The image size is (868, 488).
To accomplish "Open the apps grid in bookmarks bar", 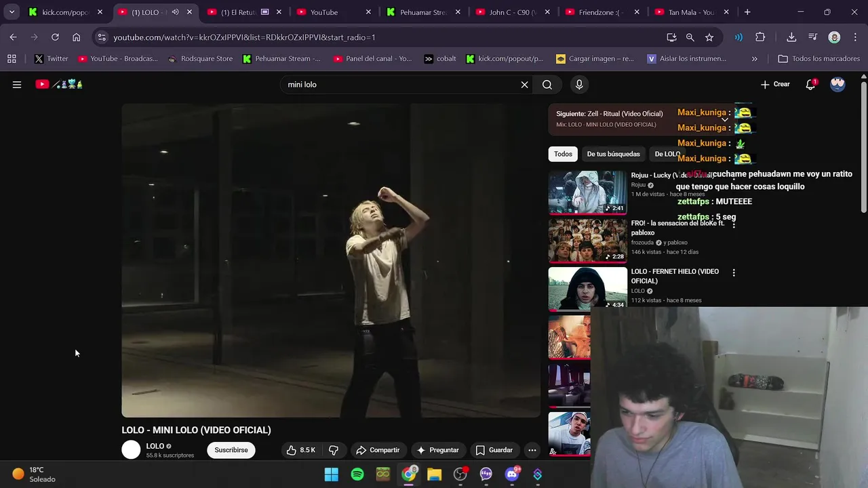I will [x=12, y=59].
